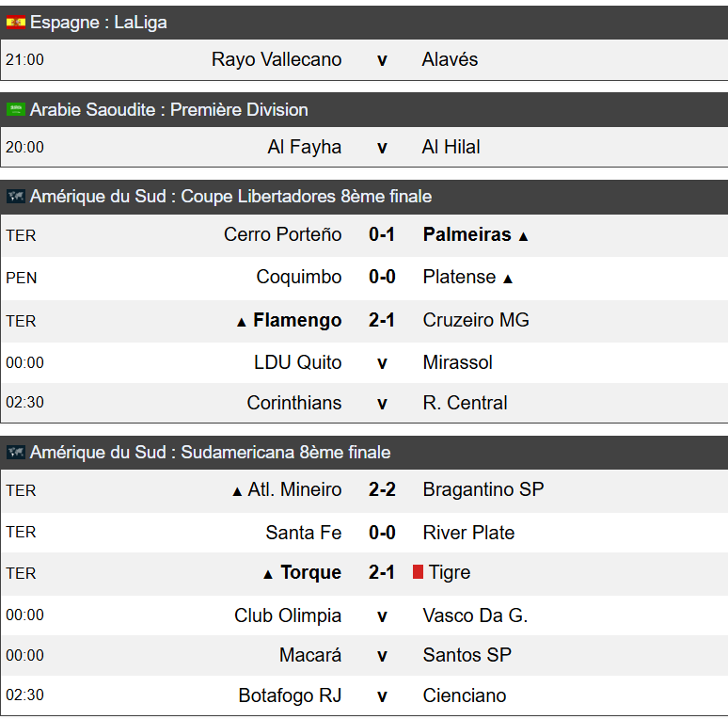
Task: Open the Rayo Vallecano team link
Action: (277, 59)
